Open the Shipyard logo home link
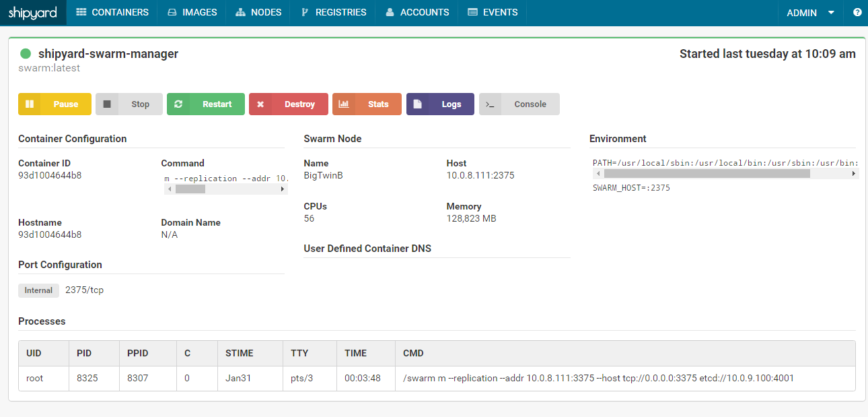Viewport: 868px width, 417px height. (33, 12)
